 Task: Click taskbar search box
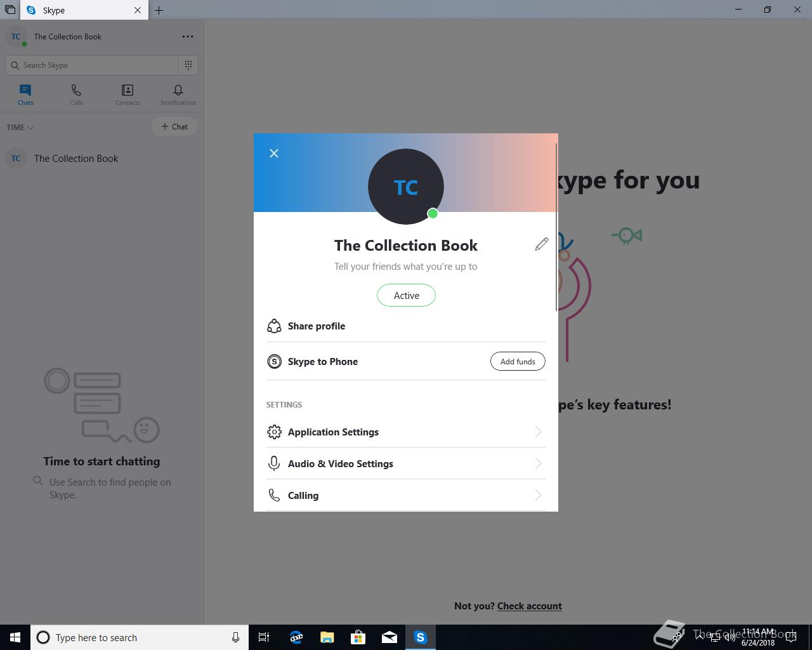(x=140, y=637)
